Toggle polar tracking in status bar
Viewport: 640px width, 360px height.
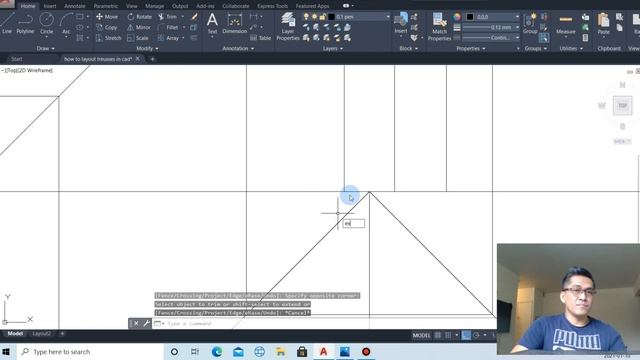(x=476, y=336)
